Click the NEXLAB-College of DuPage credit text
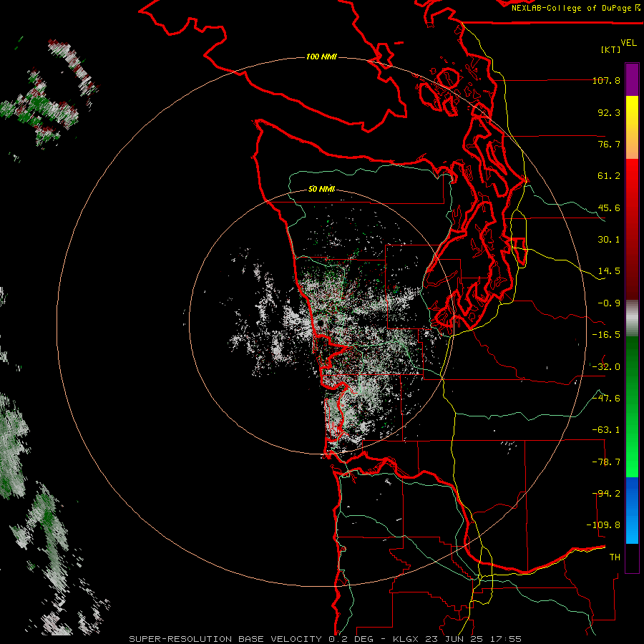This screenshot has height=644, width=644. (571, 8)
